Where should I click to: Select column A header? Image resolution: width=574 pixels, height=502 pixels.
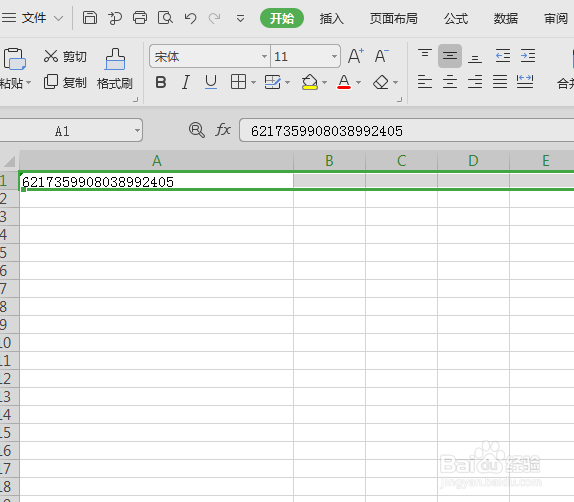click(156, 160)
